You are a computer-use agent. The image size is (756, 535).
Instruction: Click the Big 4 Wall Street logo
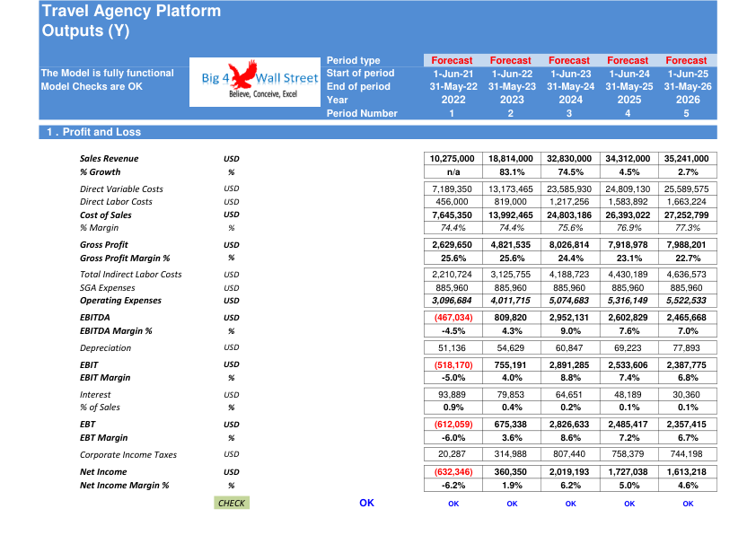point(255,82)
